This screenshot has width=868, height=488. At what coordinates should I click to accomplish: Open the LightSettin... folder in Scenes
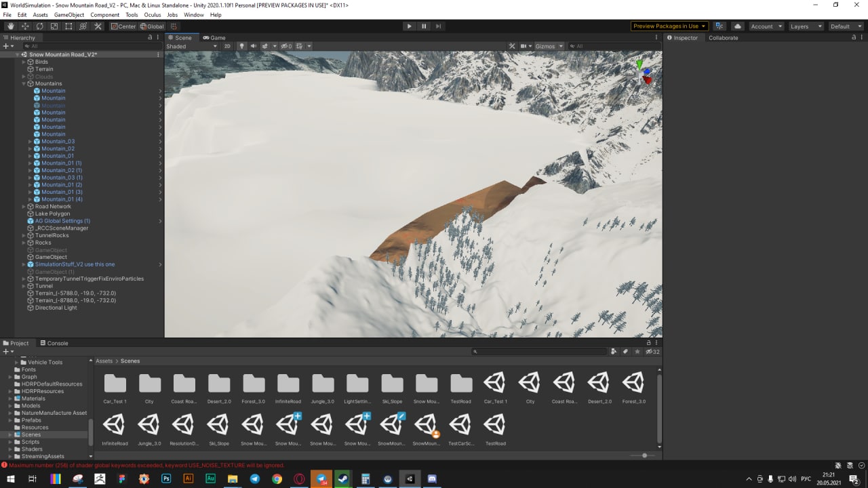357,388
